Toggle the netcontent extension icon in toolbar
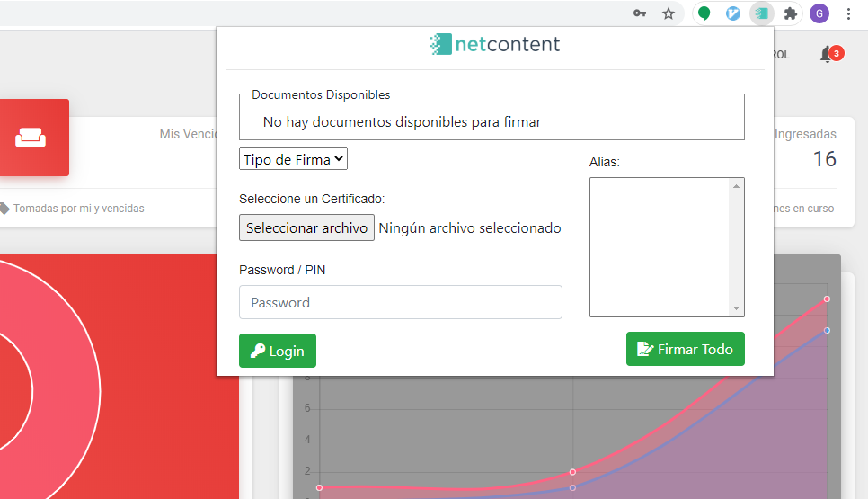 [762, 13]
